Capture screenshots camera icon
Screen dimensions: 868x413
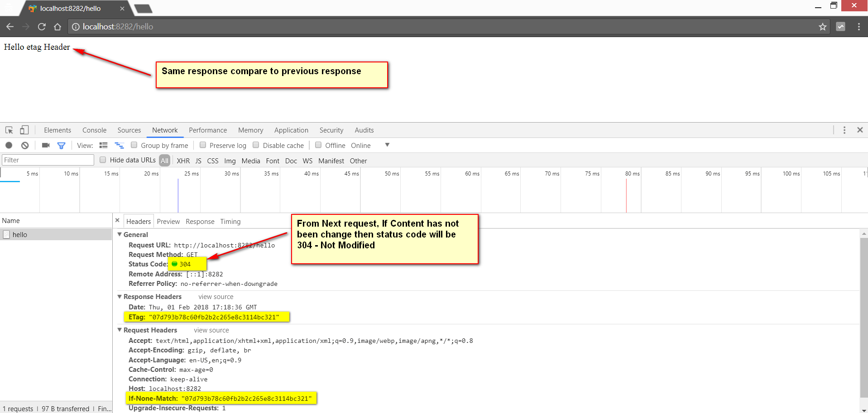pos(46,145)
